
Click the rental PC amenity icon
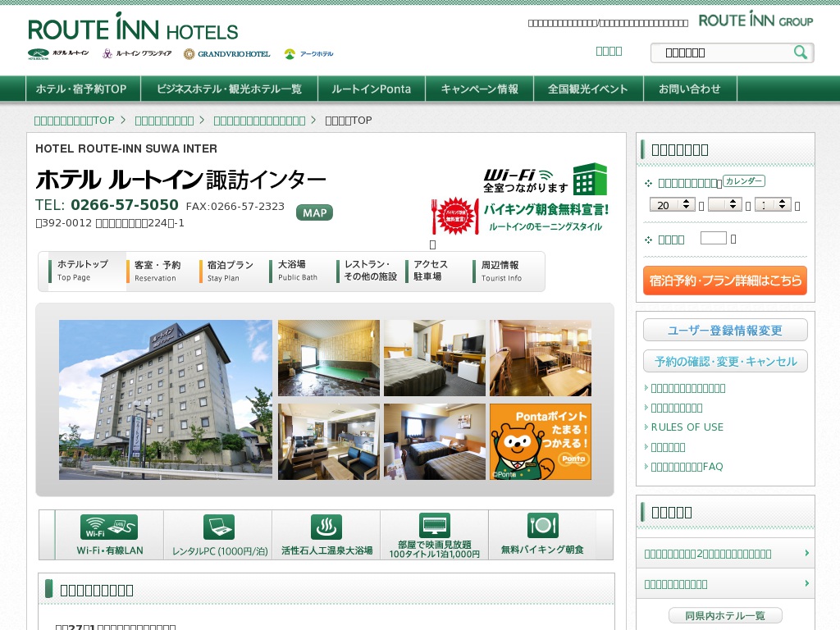[x=218, y=535]
